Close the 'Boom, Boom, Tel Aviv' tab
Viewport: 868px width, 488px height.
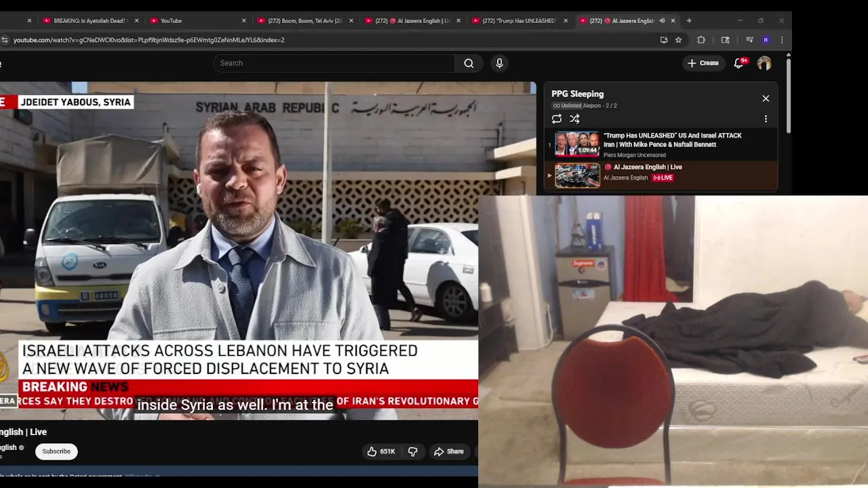[x=351, y=20]
